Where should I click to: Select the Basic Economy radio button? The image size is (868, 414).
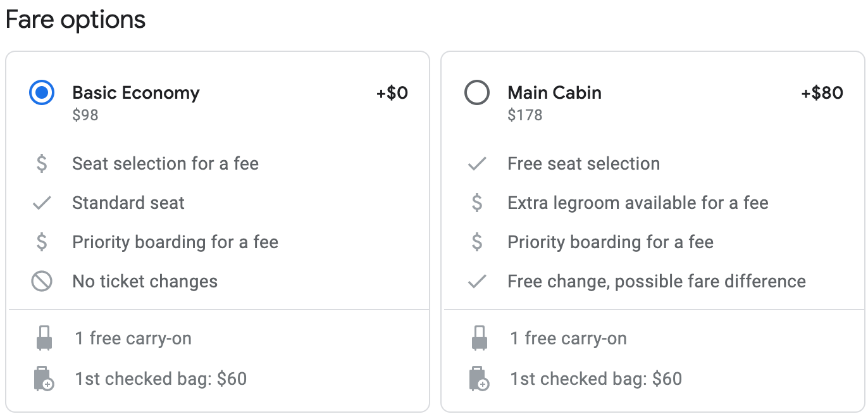pos(42,93)
